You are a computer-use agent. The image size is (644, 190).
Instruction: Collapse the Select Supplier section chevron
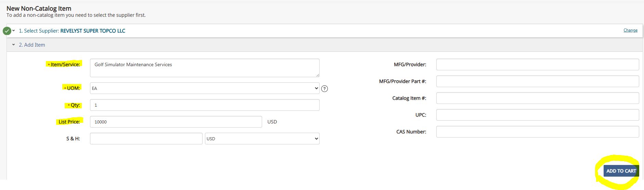pyautogui.click(x=14, y=31)
